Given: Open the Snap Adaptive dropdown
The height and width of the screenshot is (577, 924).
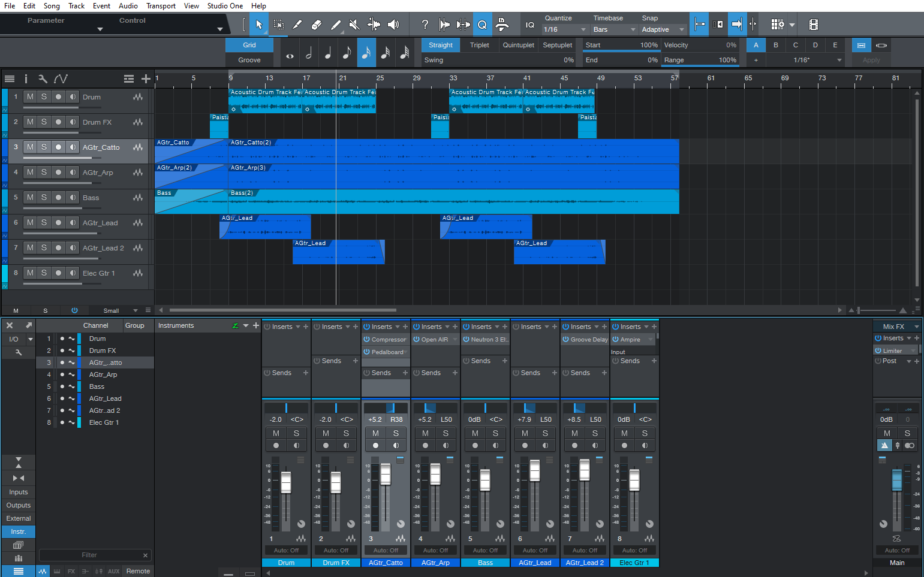Looking at the screenshot, I should [663, 29].
